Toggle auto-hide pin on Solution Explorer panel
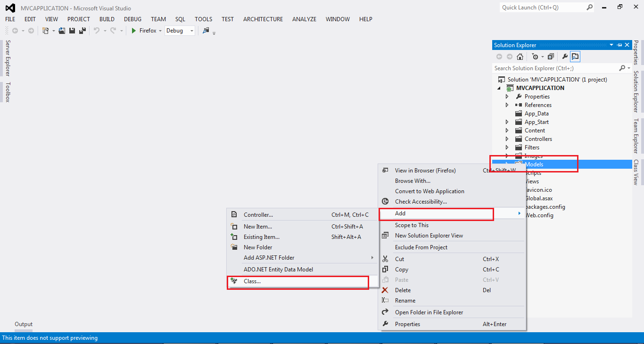The width and height of the screenshot is (644, 344). point(619,45)
